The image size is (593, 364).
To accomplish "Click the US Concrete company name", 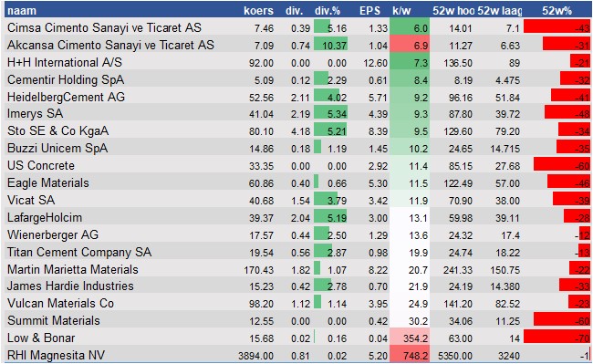I will (41, 165).
